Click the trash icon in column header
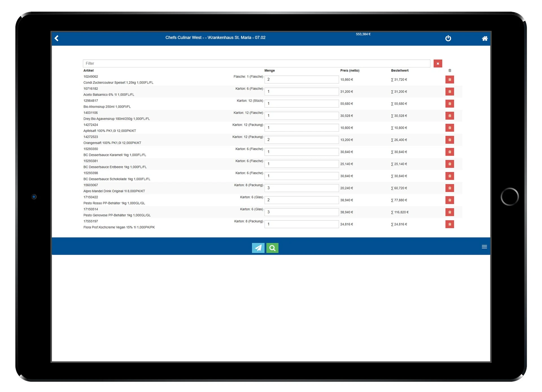This screenshot has height=392, width=542. (450, 71)
